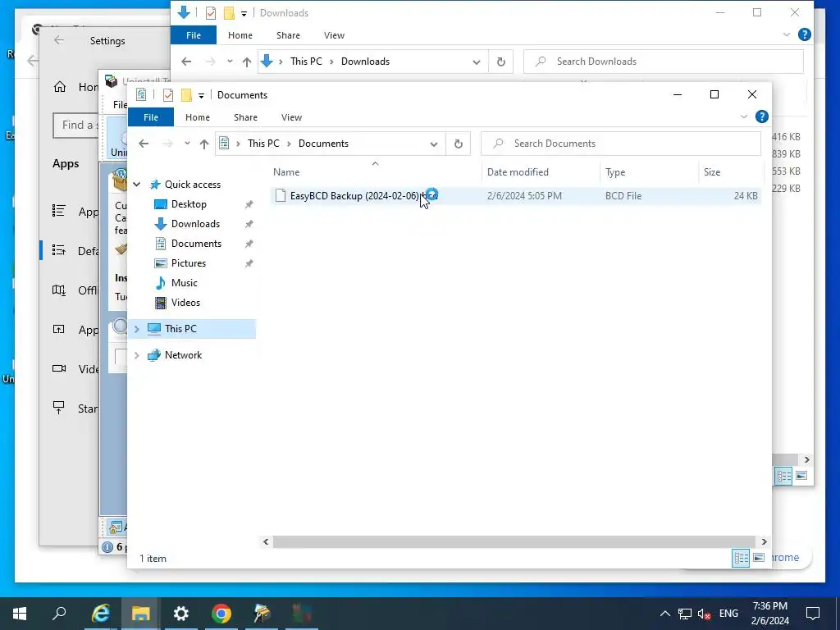The image size is (840, 630).
Task: Open the notification center
Action: click(x=813, y=614)
